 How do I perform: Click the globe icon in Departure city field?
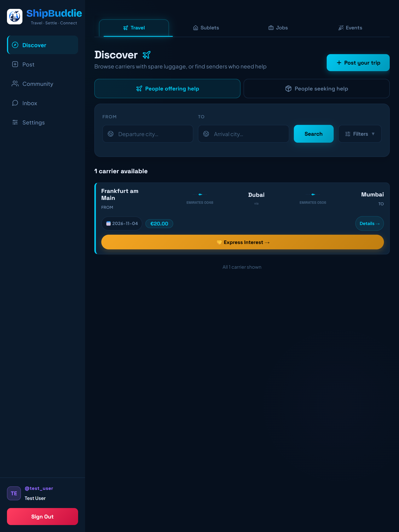[111, 134]
